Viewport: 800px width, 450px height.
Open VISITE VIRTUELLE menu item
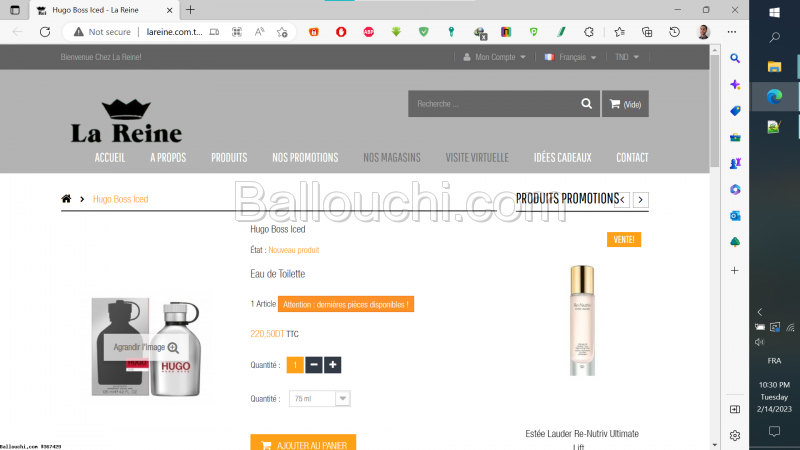click(x=477, y=158)
